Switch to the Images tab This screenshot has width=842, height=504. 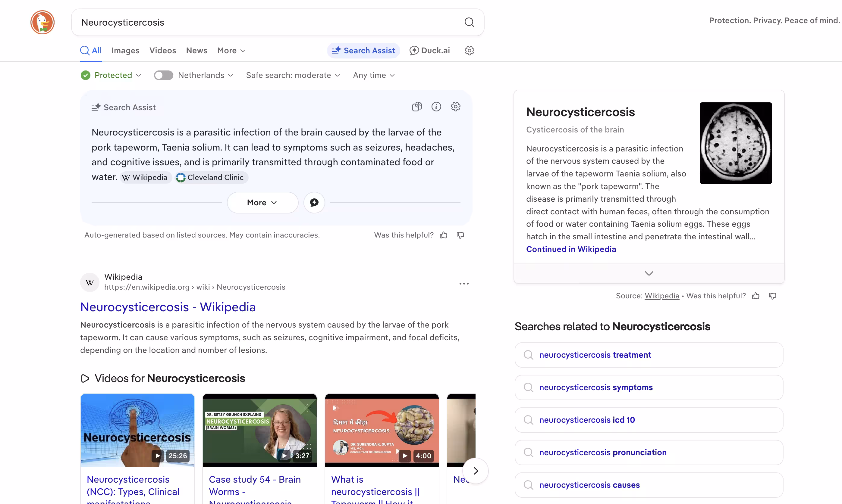(x=125, y=50)
